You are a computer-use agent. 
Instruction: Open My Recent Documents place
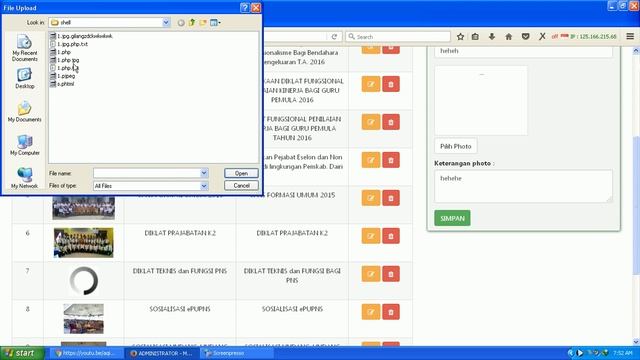click(x=24, y=48)
